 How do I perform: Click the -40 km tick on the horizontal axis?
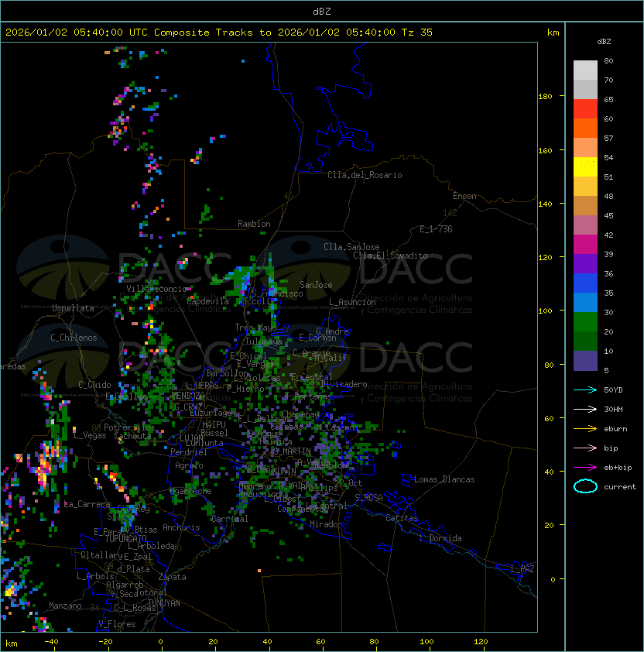pos(51,642)
